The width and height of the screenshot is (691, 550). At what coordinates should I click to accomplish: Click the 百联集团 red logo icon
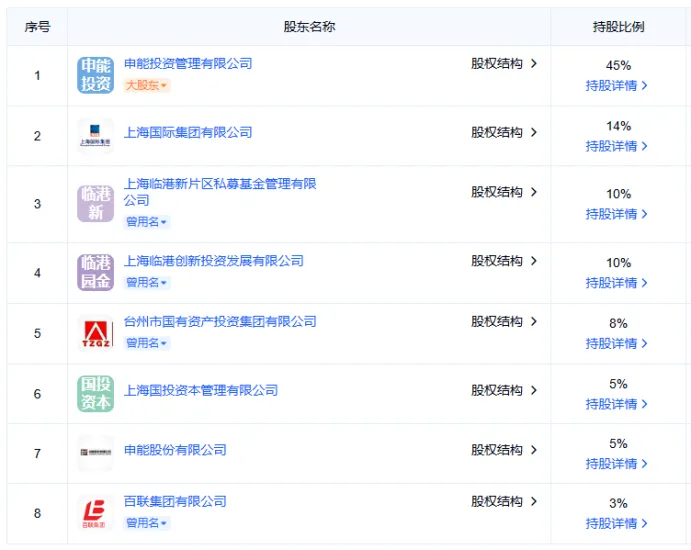96,513
